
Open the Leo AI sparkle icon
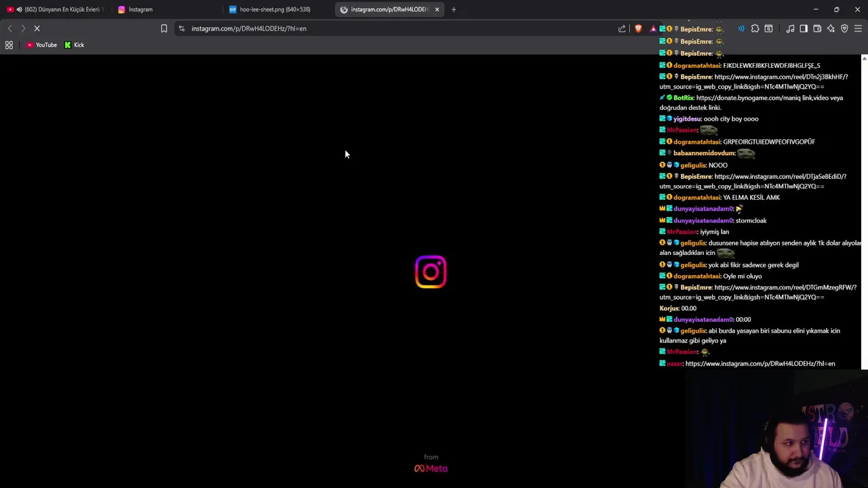click(x=831, y=28)
